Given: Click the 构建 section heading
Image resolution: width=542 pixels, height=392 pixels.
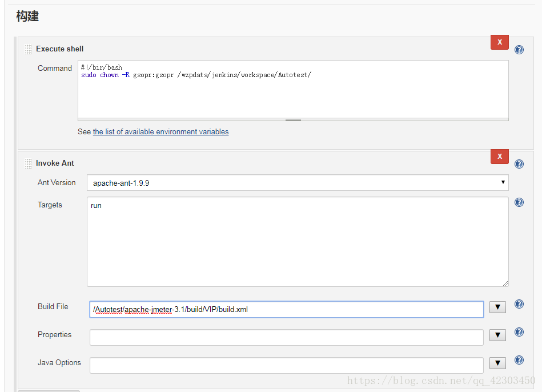Looking at the screenshot, I should tap(27, 16).
